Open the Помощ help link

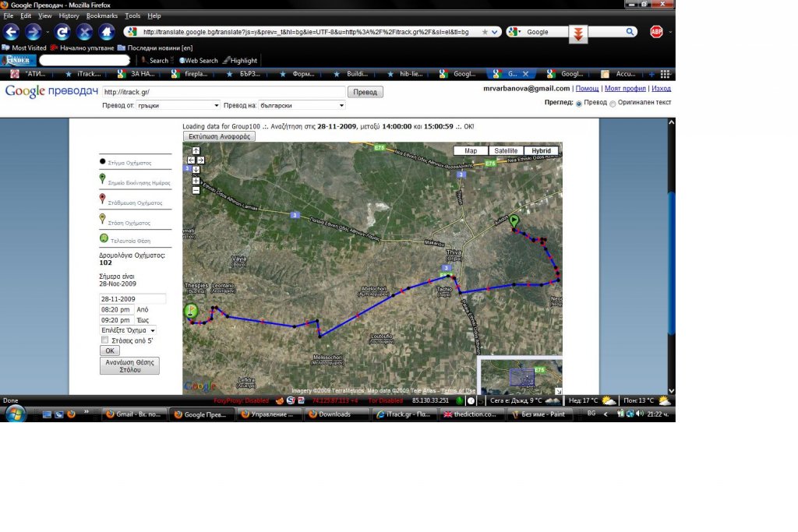coord(587,89)
